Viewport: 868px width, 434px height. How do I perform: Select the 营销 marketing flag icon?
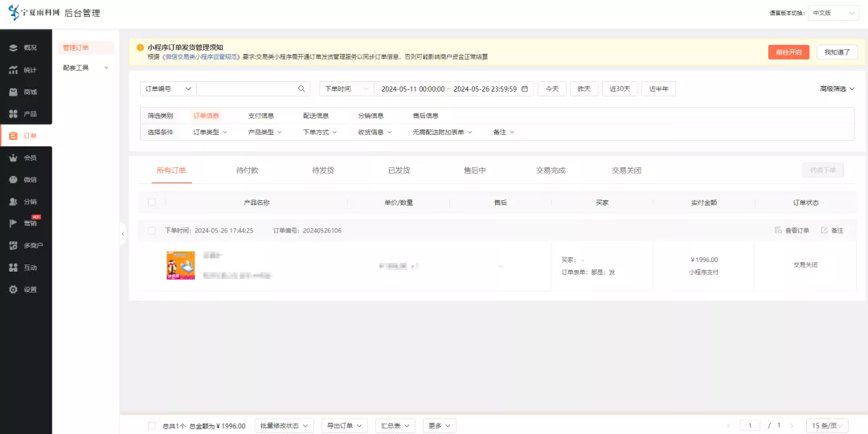pos(14,223)
